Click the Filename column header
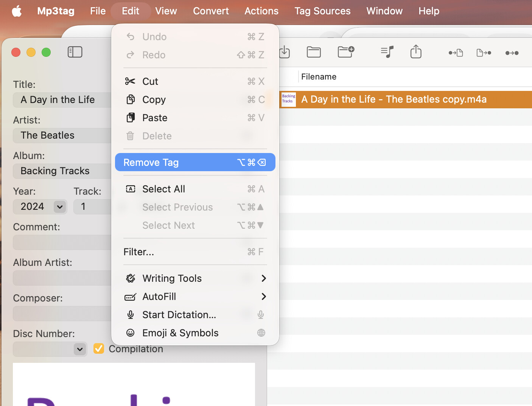Screen dimensions: 532x406 tap(319, 77)
